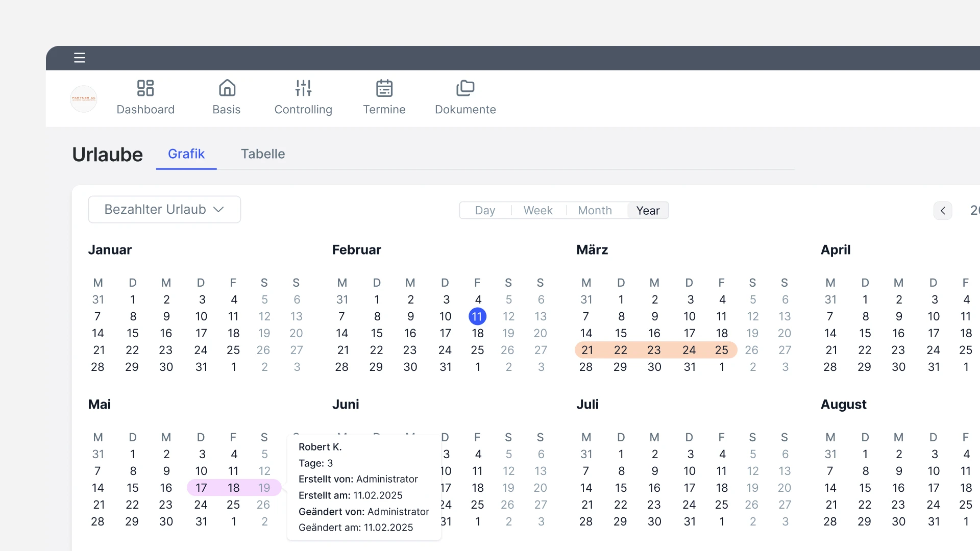The height and width of the screenshot is (551, 980).
Task: Click highlighted February 11 date
Action: coord(477,316)
